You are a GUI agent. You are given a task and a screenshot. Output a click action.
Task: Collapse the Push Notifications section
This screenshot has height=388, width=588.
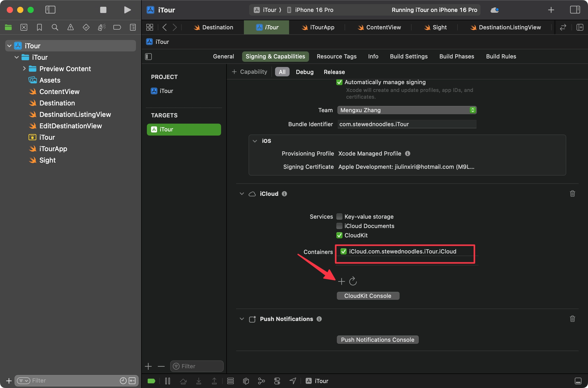242,319
